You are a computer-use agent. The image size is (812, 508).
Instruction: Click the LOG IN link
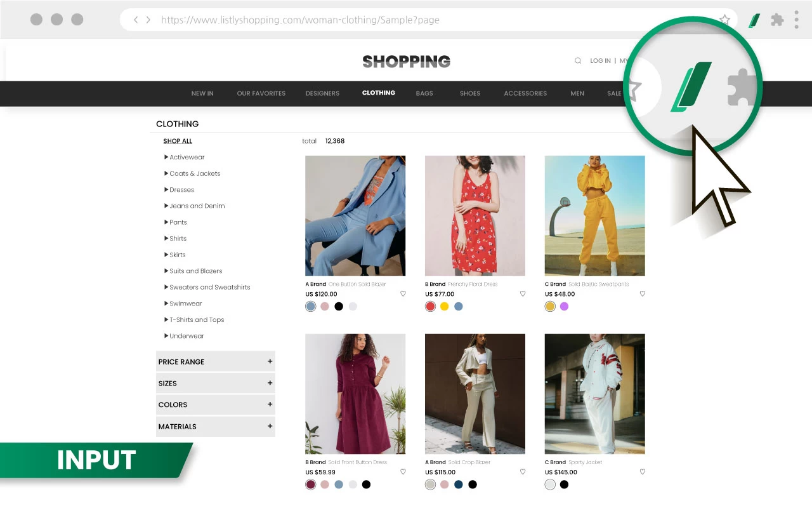[x=600, y=61]
